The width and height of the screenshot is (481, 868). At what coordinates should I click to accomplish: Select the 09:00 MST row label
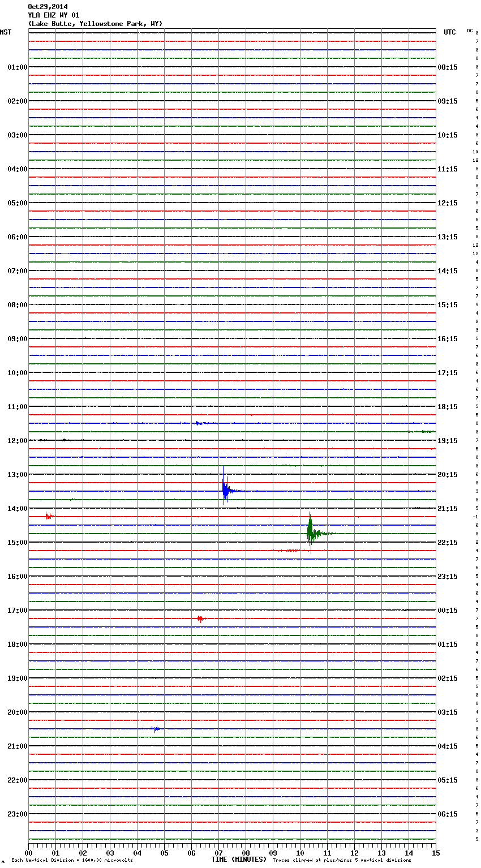(x=17, y=339)
